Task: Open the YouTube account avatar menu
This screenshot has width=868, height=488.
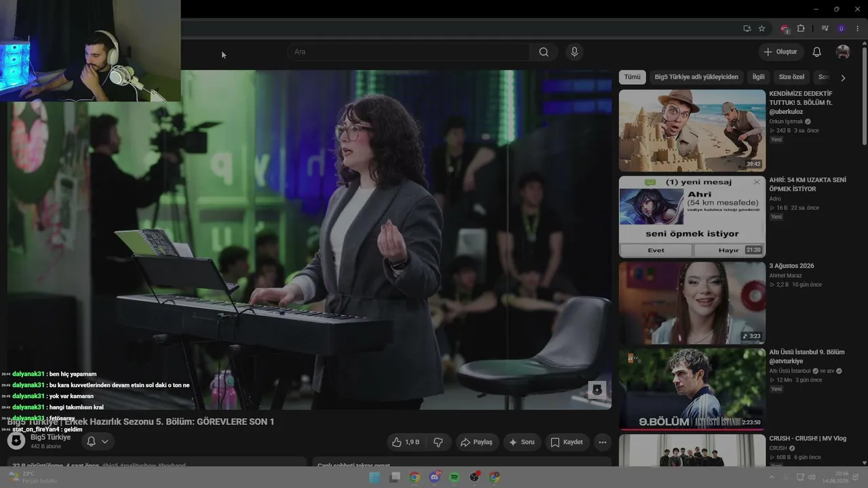Action: [843, 52]
